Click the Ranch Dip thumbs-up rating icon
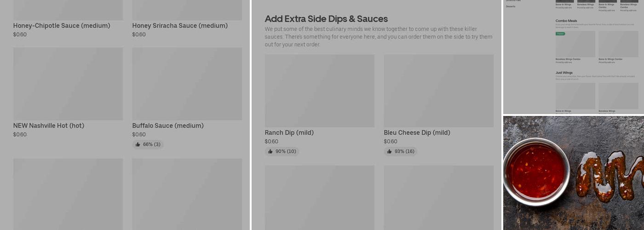The width and height of the screenshot is (644, 230). 270,151
